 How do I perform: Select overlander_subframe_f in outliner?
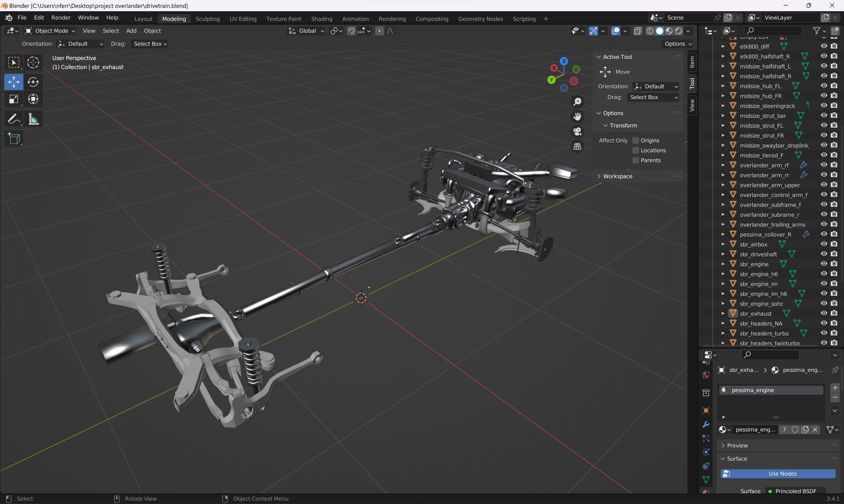(x=770, y=205)
